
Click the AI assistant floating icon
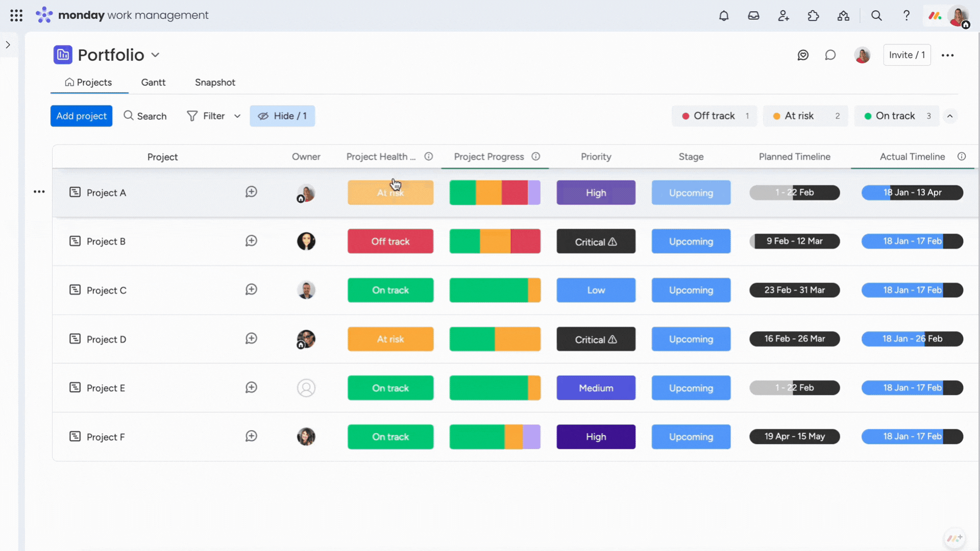point(954,538)
